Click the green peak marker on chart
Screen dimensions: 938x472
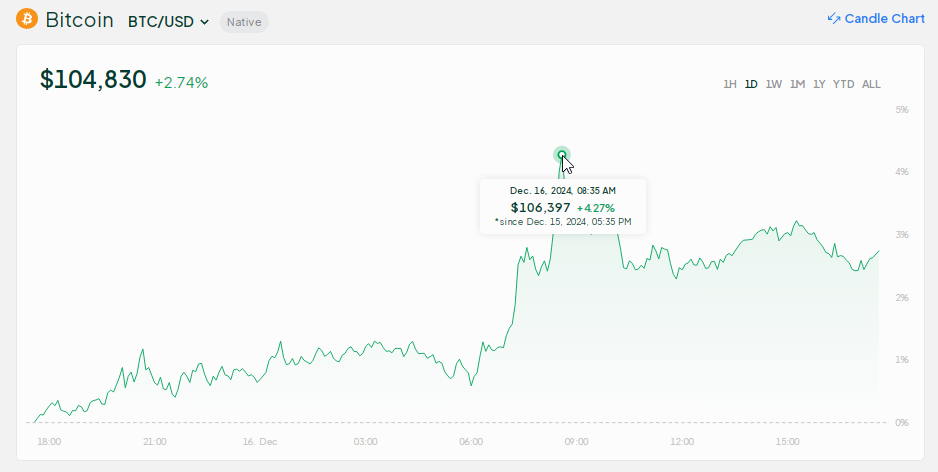pyautogui.click(x=562, y=155)
